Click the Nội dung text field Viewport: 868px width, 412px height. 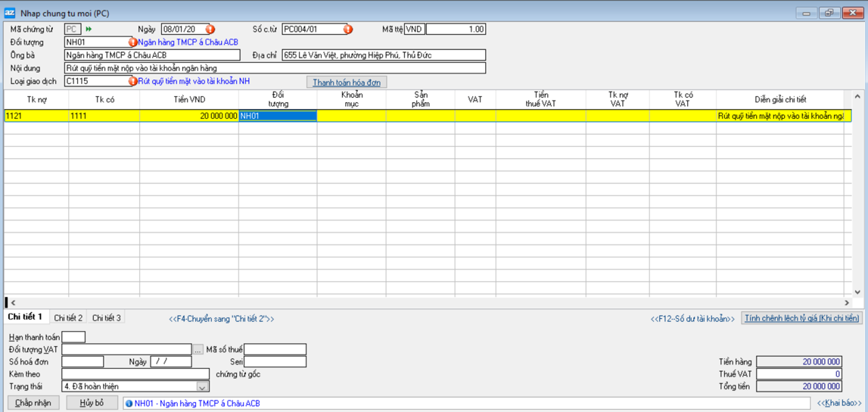pos(275,68)
